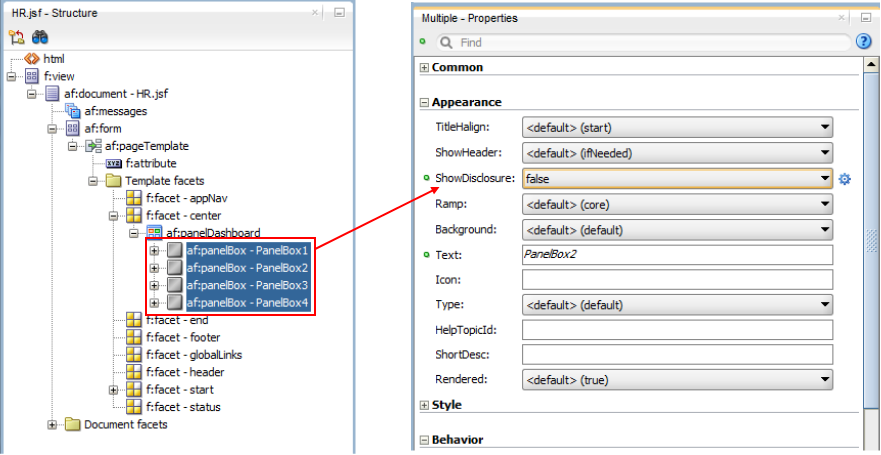
Task: Click the f:facet - status icon
Action: click(x=134, y=407)
